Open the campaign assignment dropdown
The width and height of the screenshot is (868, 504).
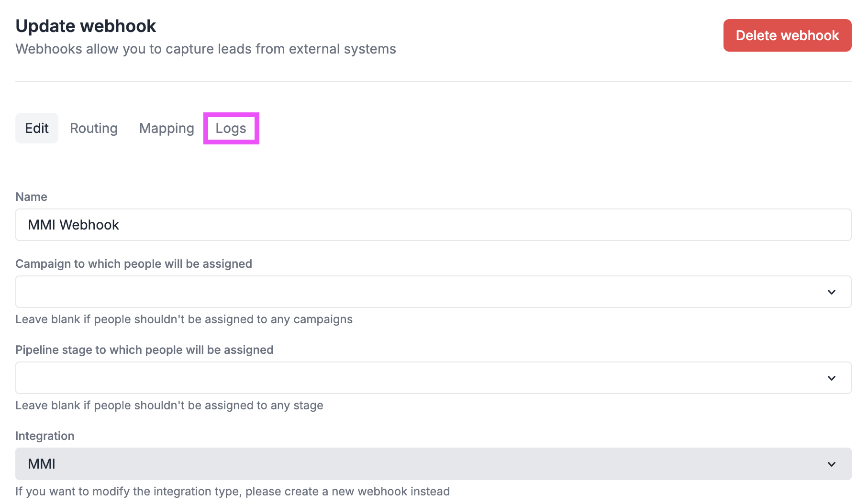point(431,292)
